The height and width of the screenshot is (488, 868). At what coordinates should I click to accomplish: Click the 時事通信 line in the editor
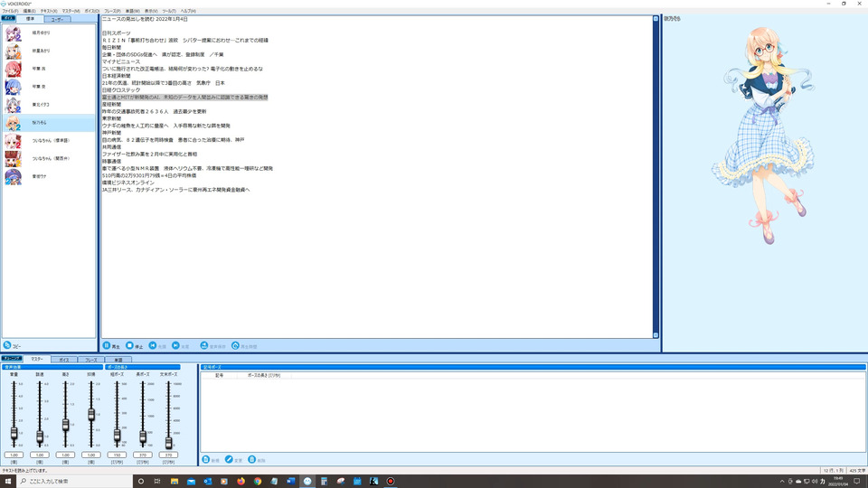click(111, 162)
